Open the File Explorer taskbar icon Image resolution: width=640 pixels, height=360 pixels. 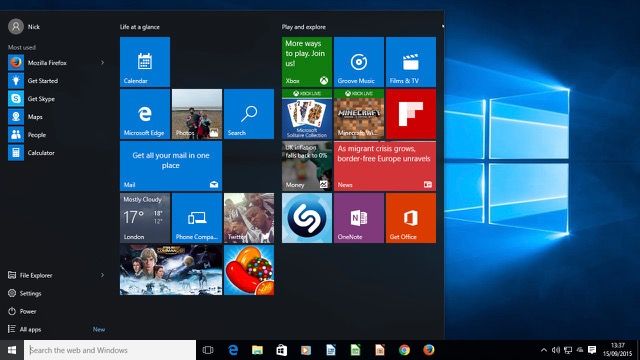coord(257,350)
